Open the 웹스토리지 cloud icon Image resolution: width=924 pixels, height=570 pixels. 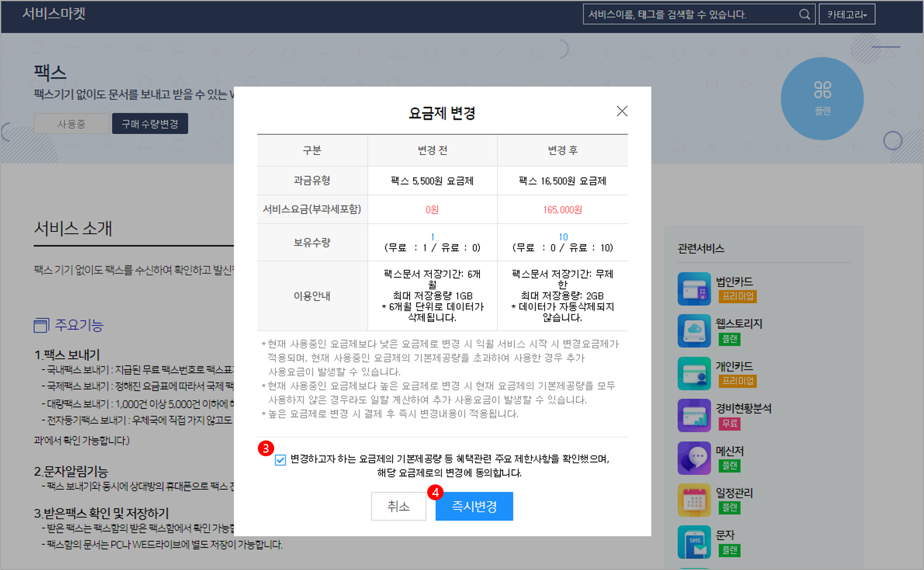tap(694, 331)
